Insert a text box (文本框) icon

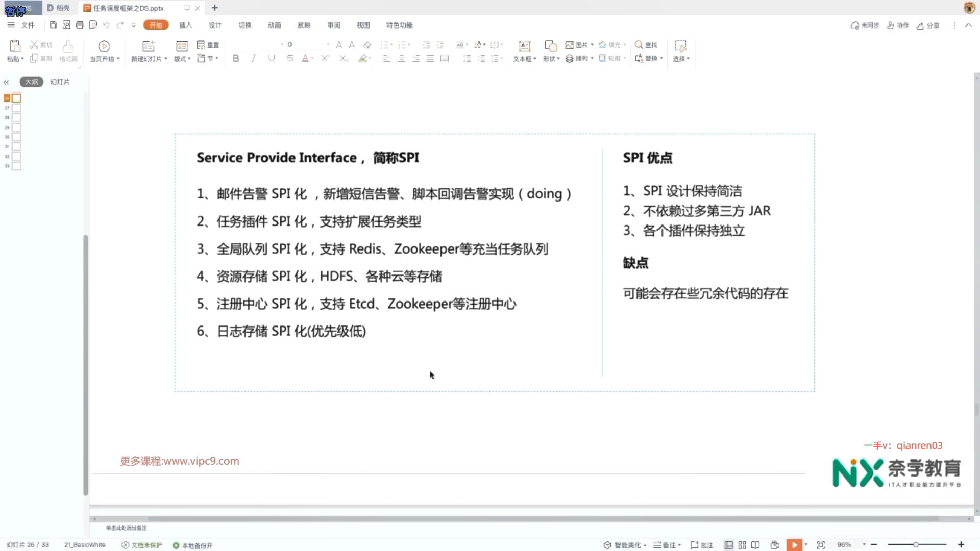pos(524,46)
